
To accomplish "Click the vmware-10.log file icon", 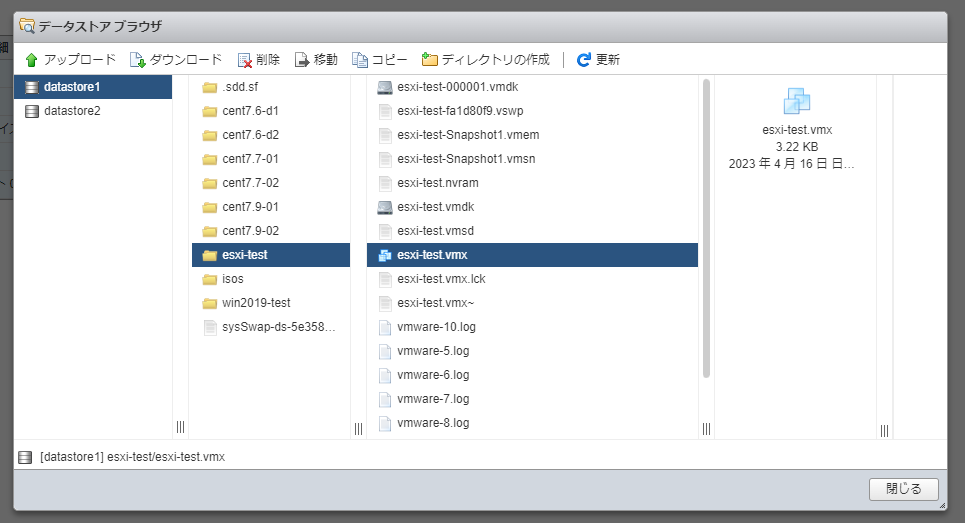I will [385, 327].
